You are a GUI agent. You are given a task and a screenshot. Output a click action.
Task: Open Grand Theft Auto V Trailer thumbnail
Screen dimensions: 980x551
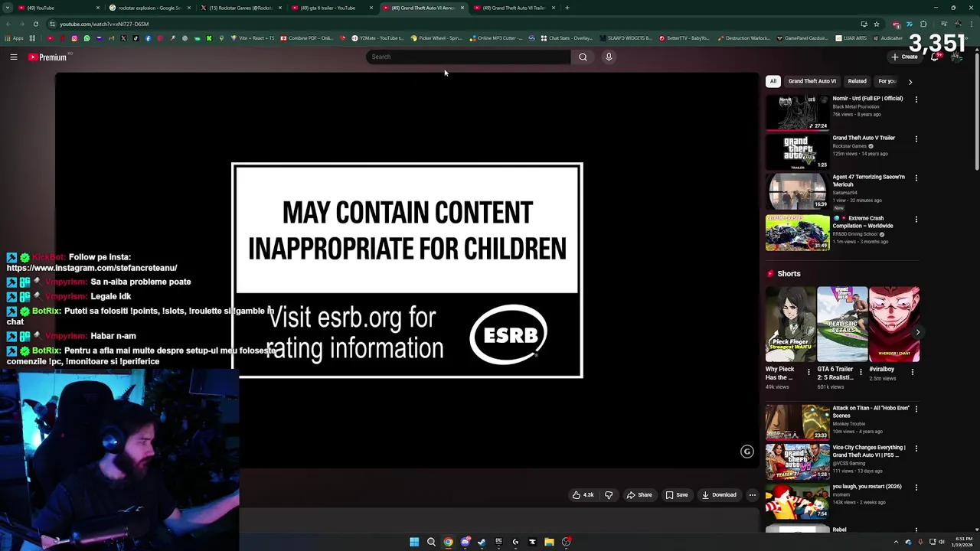(797, 152)
